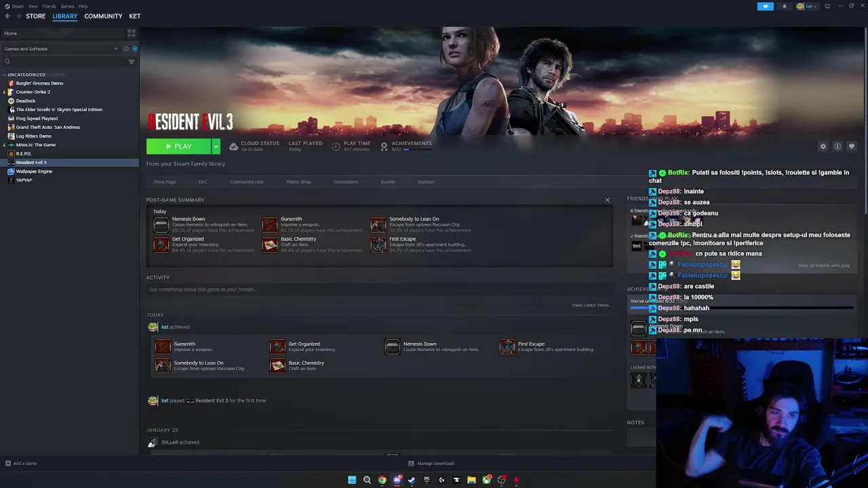Viewport: 868px width, 488px height.
Task: Open the ket account dropdown
Action: 807,6
